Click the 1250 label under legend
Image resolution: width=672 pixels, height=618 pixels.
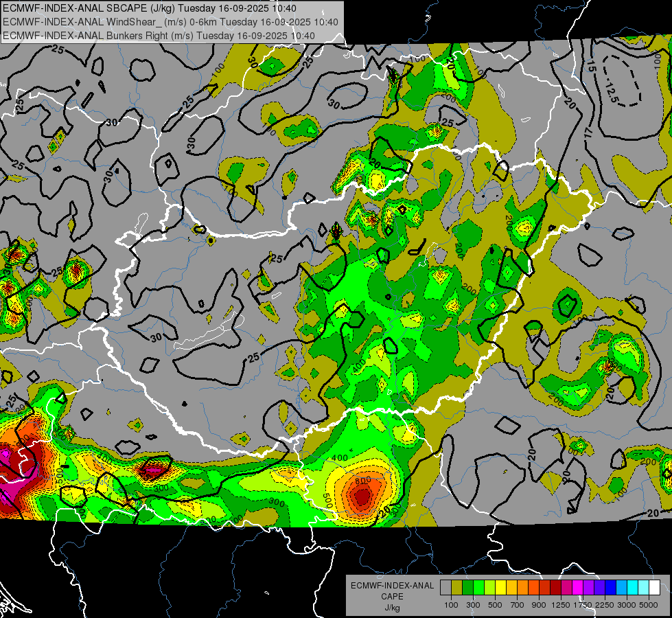pyautogui.click(x=561, y=605)
